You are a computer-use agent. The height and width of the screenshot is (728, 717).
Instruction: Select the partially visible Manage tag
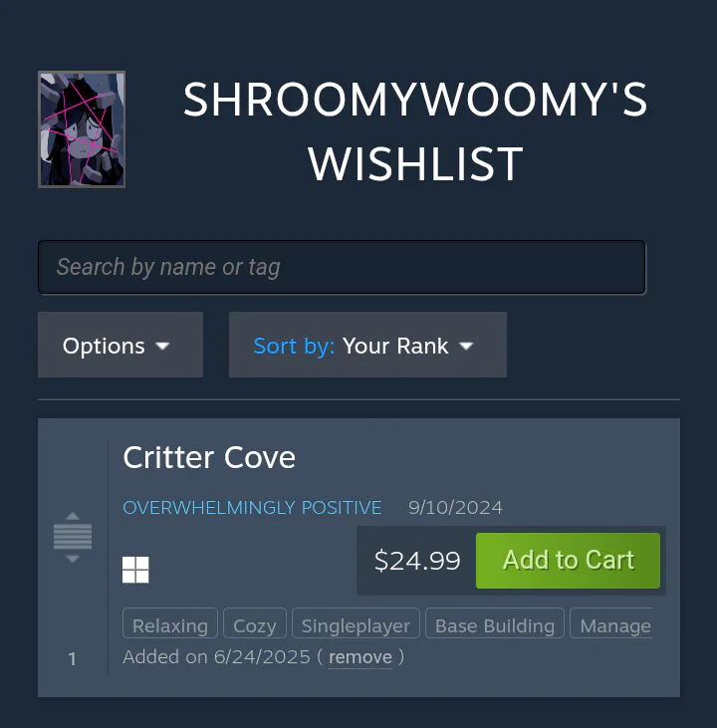[x=611, y=623]
